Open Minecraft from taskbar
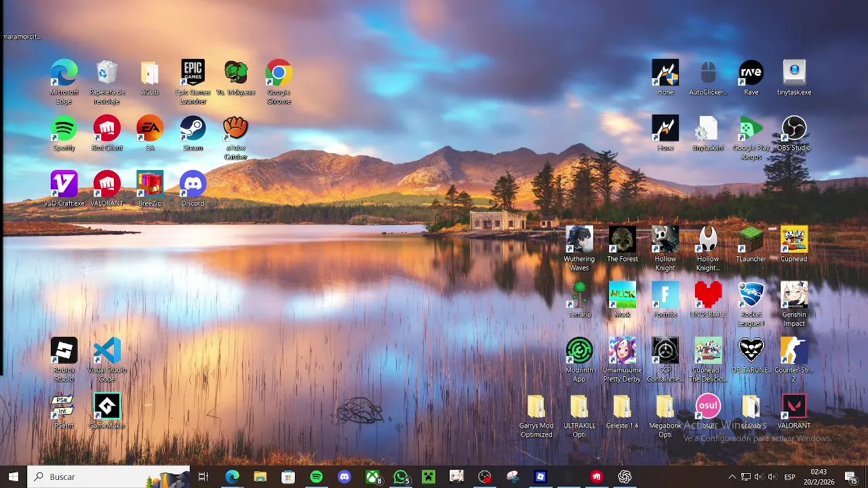Image resolution: width=868 pixels, height=488 pixels. pos(429,477)
